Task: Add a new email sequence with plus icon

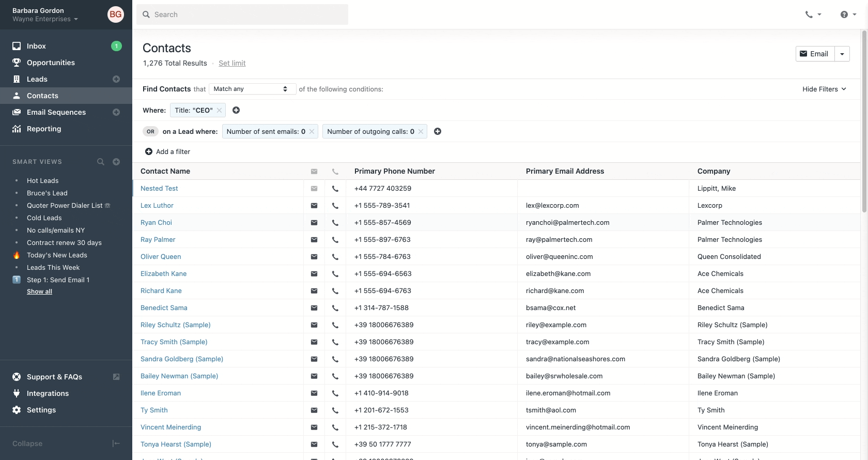Action: pyautogui.click(x=116, y=112)
